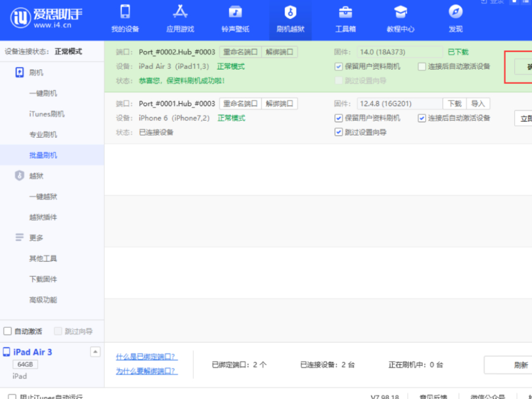Click the 64GB storage label
532x399 pixels.
point(25,365)
